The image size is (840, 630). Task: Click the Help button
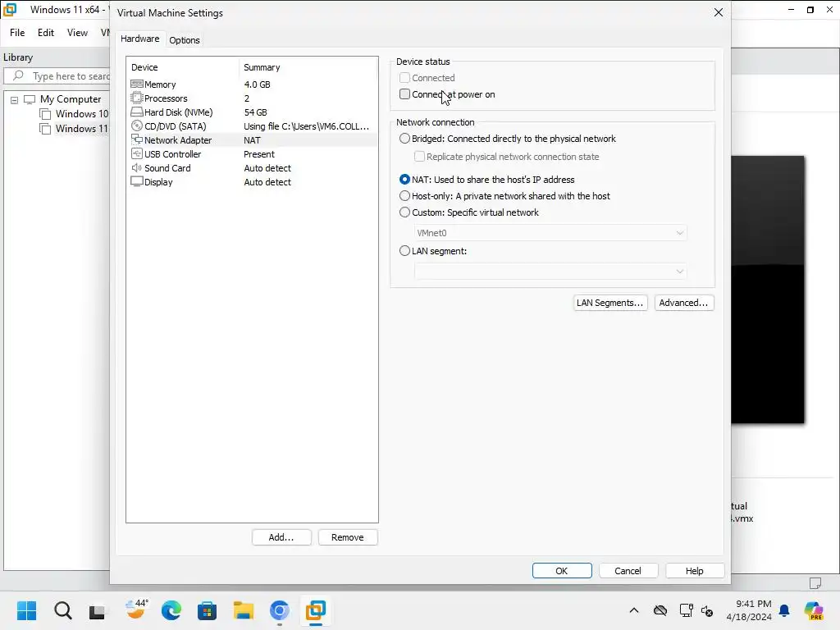[x=694, y=571]
